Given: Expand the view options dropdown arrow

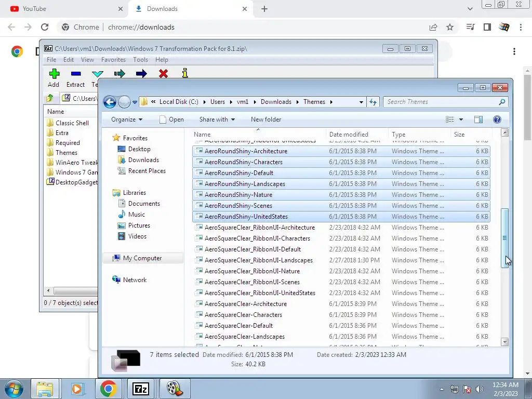Looking at the screenshot, I should click(x=461, y=119).
